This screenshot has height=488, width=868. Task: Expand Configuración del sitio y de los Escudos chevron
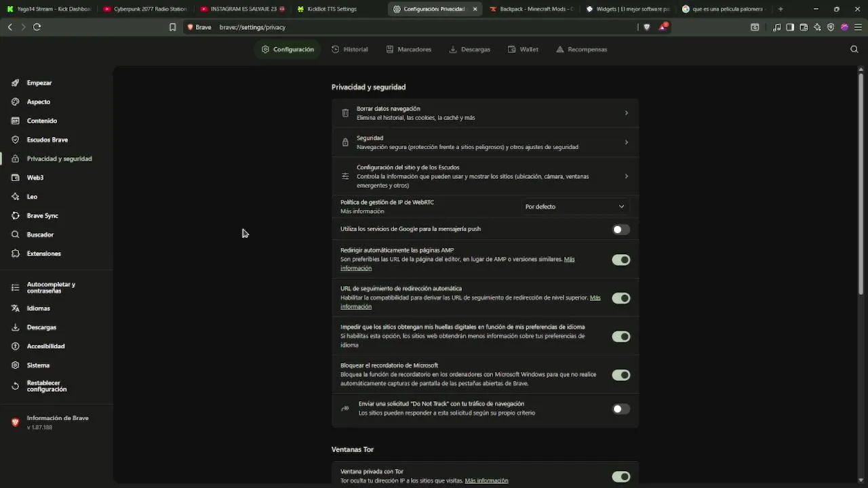tap(626, 176)
